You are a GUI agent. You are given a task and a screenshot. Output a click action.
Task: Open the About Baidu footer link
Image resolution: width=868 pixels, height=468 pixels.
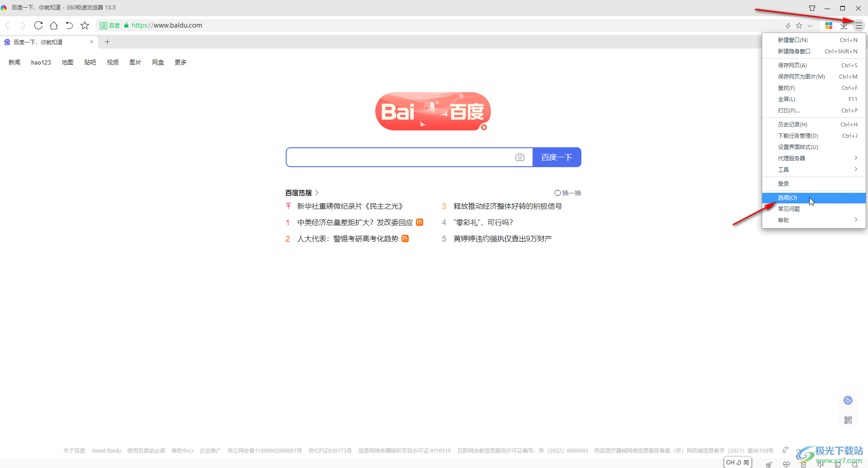[x=106, y=450]
